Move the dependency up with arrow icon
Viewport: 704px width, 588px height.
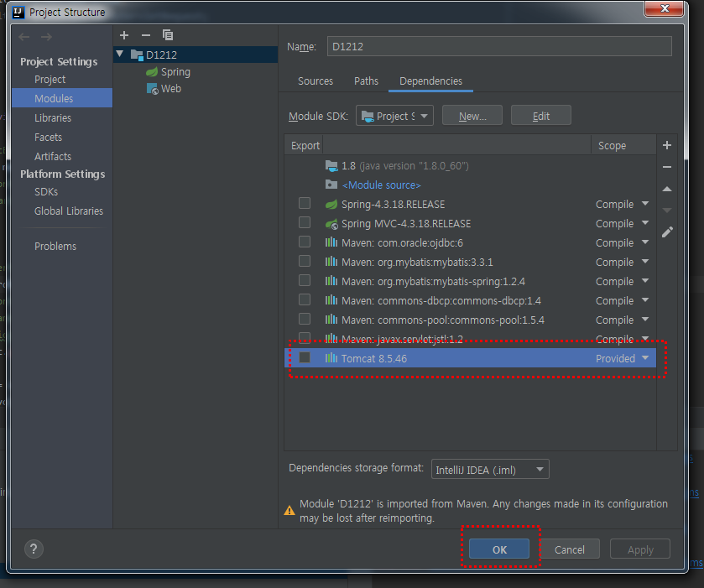pyautogui.click(x=667, y=189)
